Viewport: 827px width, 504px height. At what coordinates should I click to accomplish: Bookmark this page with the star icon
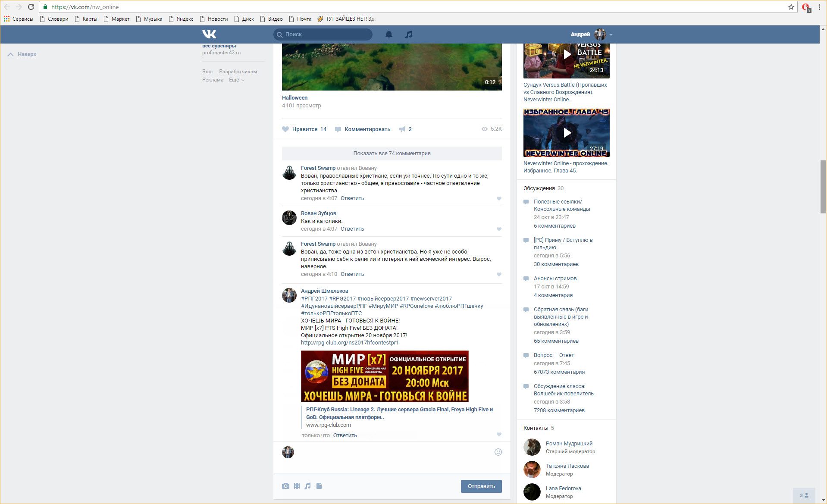[791, 7]
